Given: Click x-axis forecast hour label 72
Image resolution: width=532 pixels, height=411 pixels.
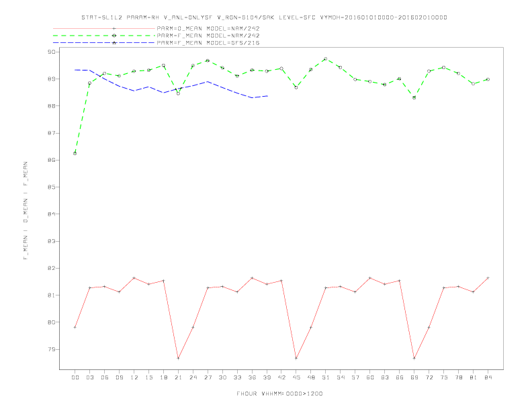Looking at the screenshot, I should click(429, 377).
